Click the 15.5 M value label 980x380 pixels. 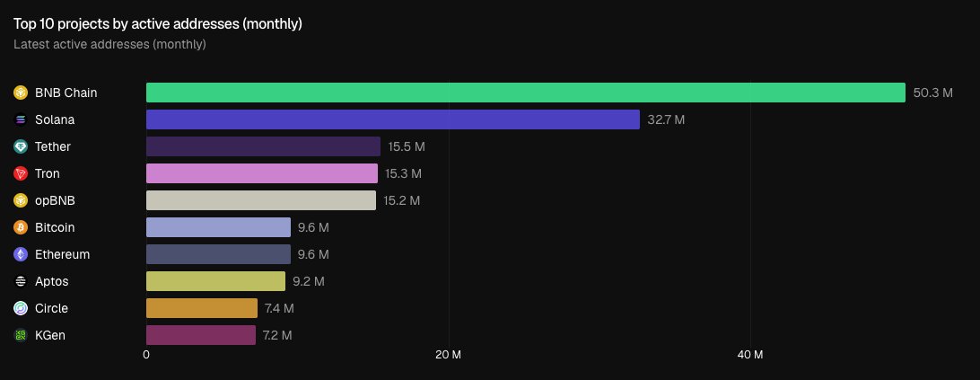coord(407,146)
